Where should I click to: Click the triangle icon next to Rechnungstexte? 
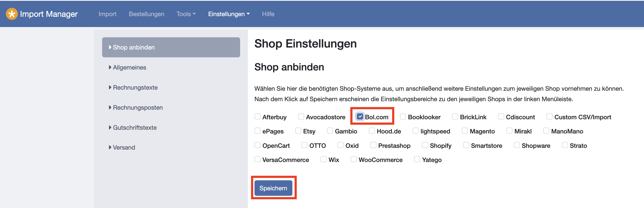pos(110,87)
